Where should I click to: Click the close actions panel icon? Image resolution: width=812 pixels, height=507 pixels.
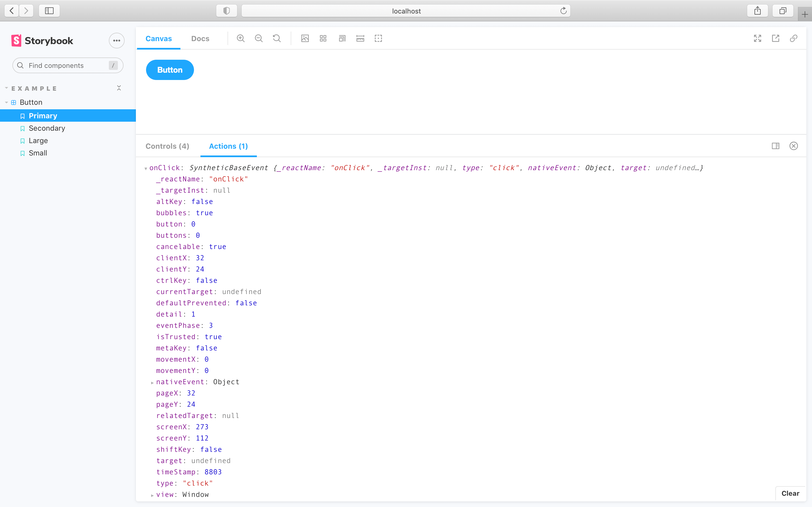click(794, 146)
